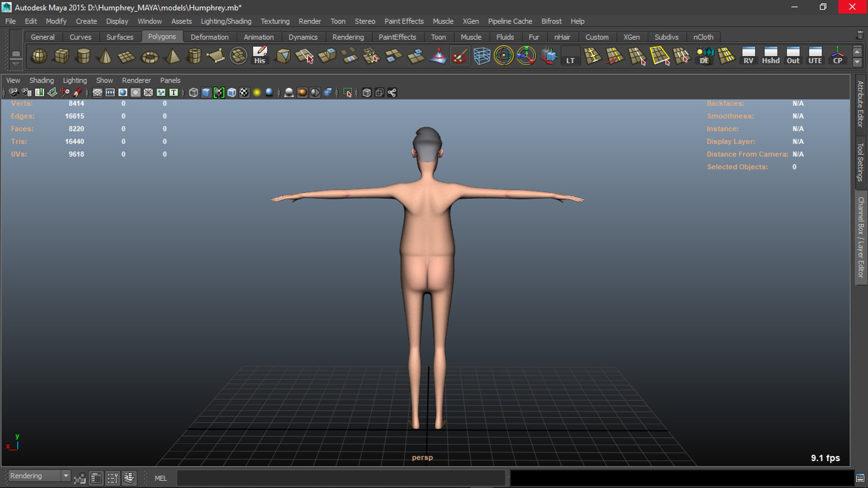Open the RV render view shelf button
Image resolution: width=868 pixels, height=488 pixels.
749,56
